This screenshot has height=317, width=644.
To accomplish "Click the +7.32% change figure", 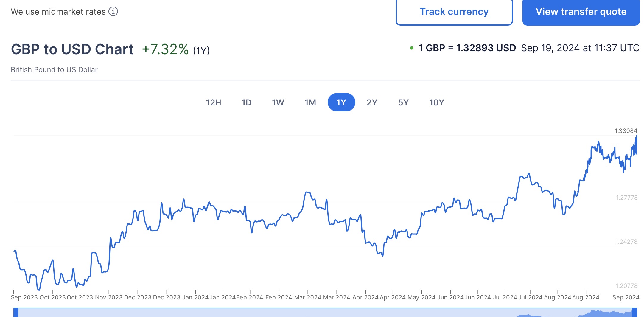I will pyautogui.click(x=165, y=49).
